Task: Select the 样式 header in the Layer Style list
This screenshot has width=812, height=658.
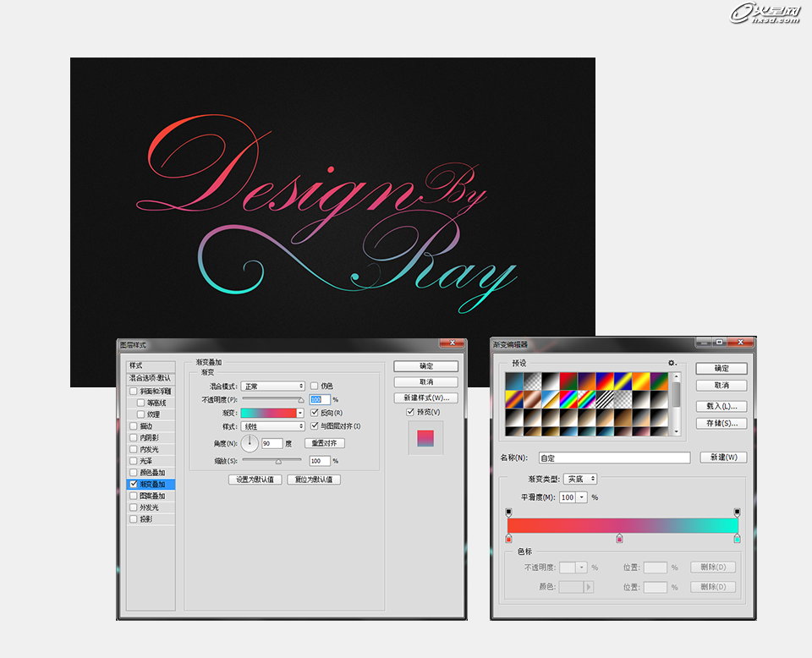Action: [x=151, y=365]
